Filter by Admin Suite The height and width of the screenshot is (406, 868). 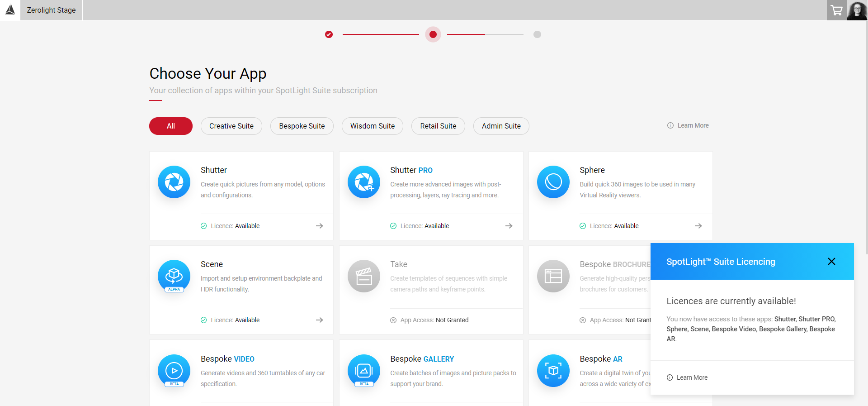501,126
